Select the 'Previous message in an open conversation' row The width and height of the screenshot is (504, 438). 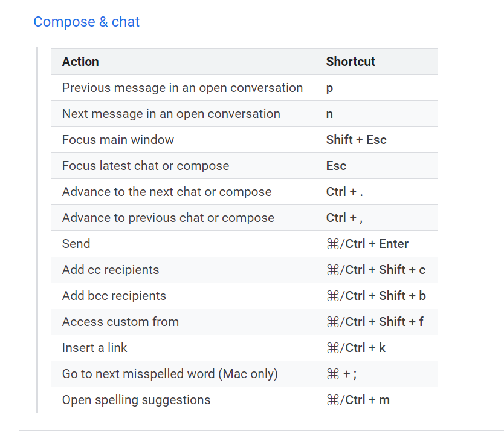click(182, 88)
